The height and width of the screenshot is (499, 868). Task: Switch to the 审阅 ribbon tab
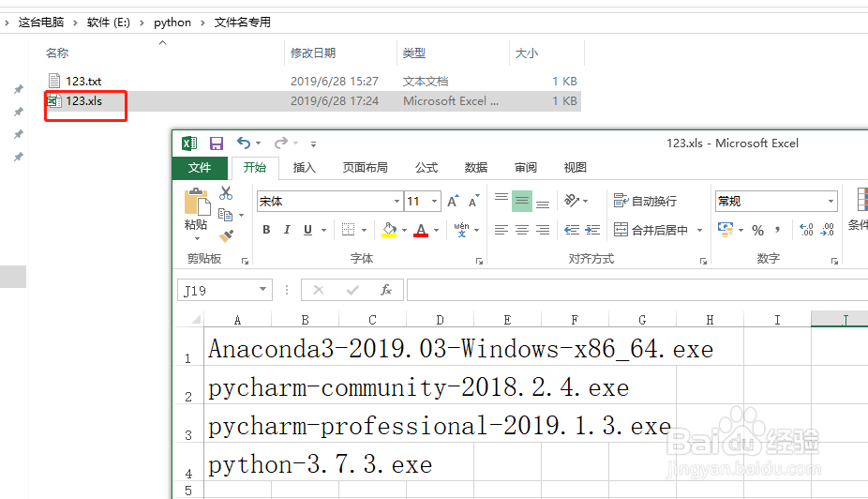525,168
